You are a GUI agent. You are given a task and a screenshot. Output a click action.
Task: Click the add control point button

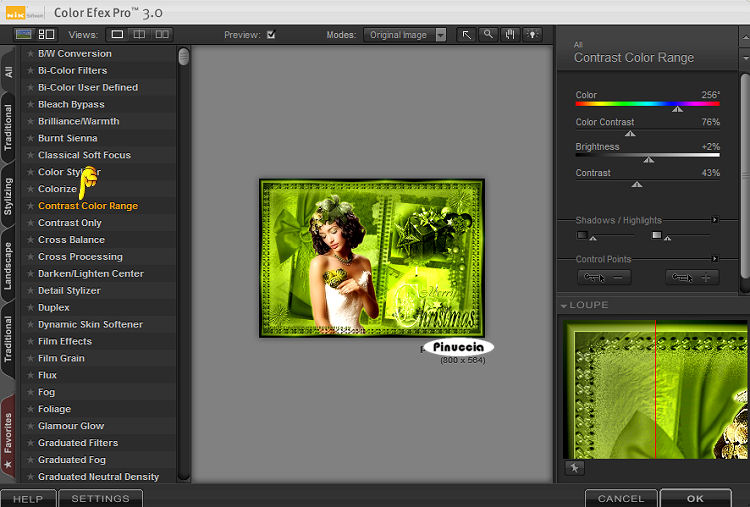click(692, 277)
